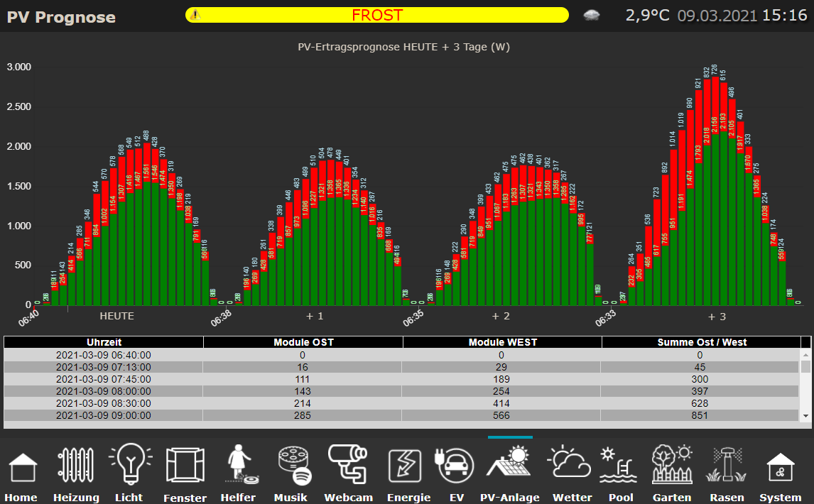The width and height of the screenshot is (814, 504).
Task: Click Module OST value 285
Action: [302, 415]
